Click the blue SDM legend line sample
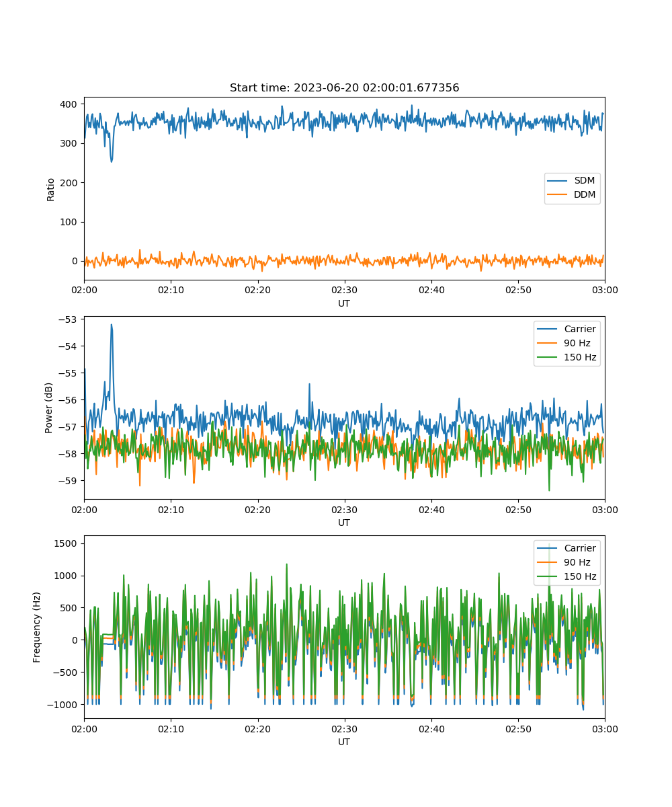This screenshot has width=672, height=807. click(x=558, y=181)
